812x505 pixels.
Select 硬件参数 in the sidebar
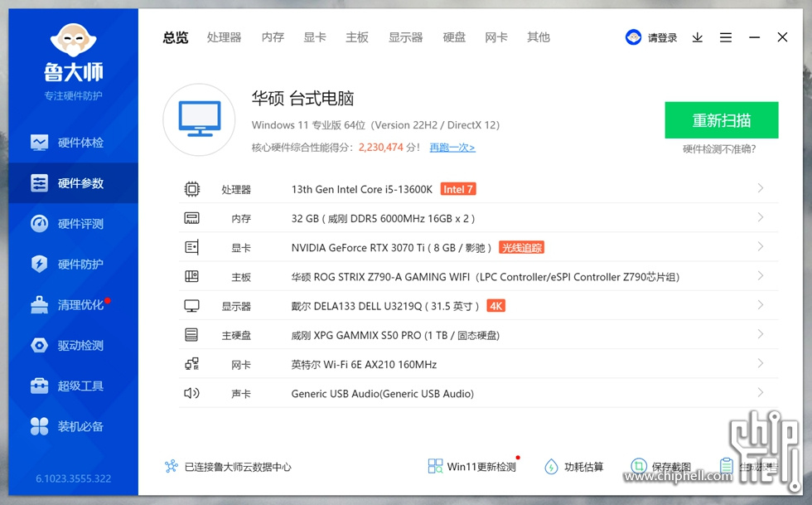coord(73,183)
